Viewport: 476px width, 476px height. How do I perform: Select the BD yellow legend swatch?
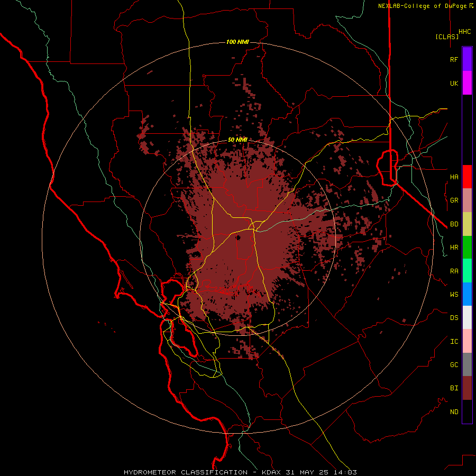[467, 224]
